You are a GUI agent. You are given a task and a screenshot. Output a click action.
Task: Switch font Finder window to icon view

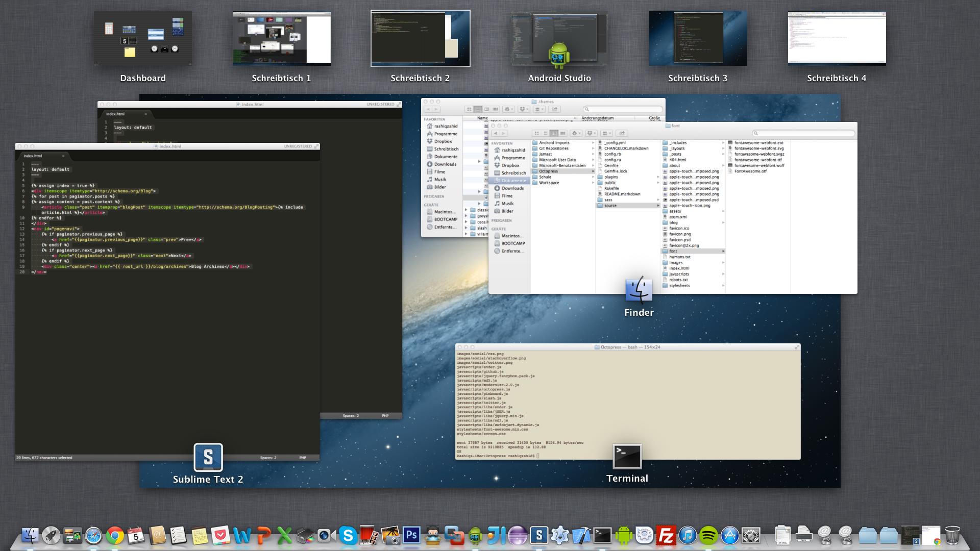(x=536, y=133)
